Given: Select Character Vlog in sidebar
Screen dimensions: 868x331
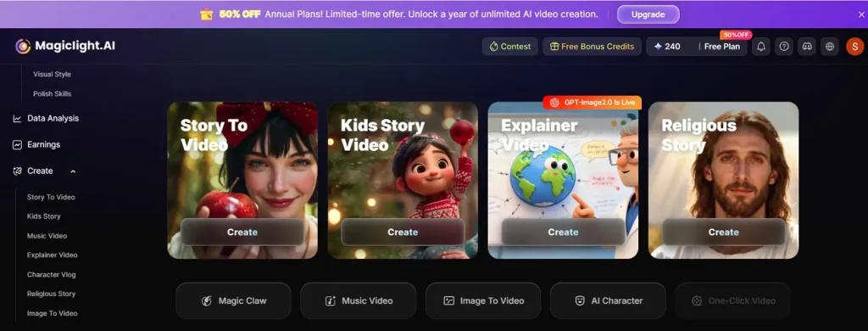Looking at the screenshot, I should (x=52, y=274).
